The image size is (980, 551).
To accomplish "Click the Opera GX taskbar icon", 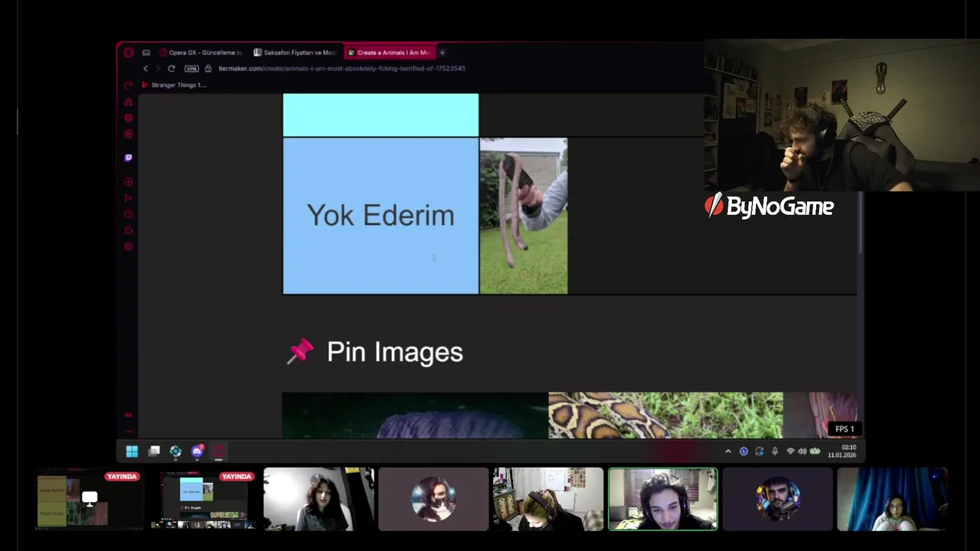I will point(219,452).
